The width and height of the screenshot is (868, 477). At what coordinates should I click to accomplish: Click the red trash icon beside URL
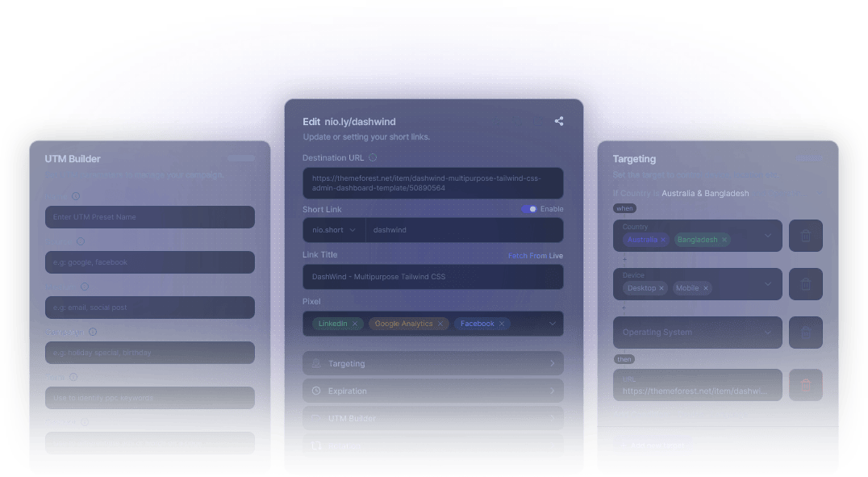805,385
